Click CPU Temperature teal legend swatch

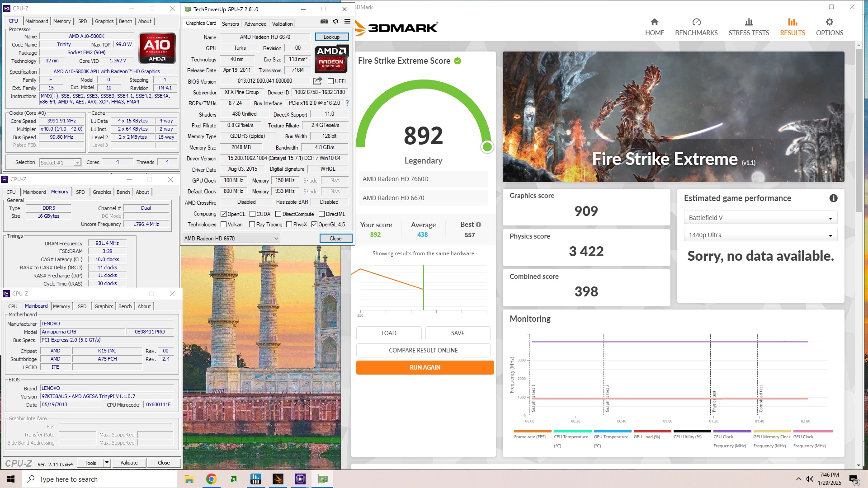[x=572, y=432]
